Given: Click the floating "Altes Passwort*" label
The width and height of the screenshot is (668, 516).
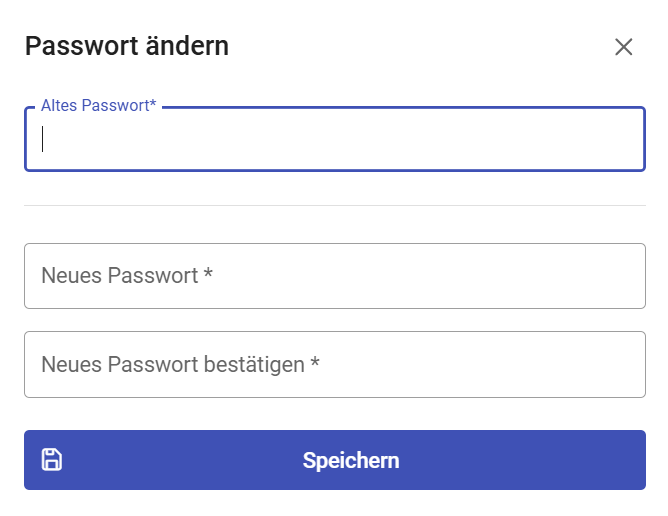Looking at the screenshot, I should click(98, 106).
